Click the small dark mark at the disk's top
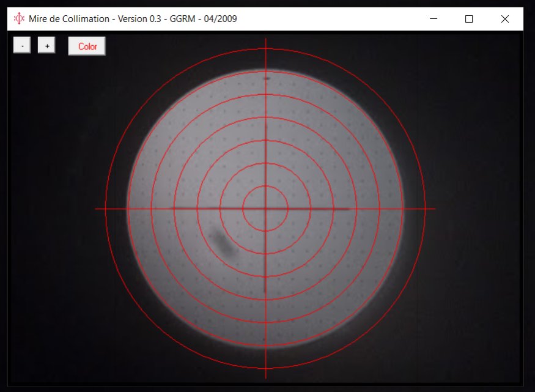The width and height of the screenshot is (535, 392). tap(266, 78)
